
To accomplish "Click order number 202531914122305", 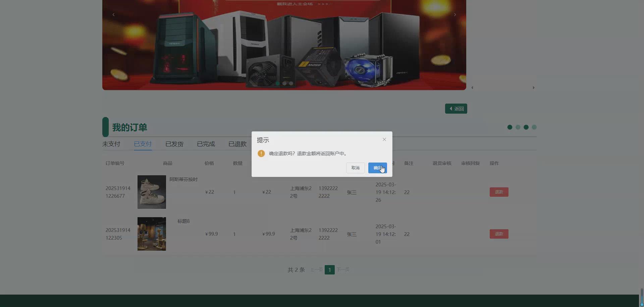I will pyautogui.click(x=118, y=234).
